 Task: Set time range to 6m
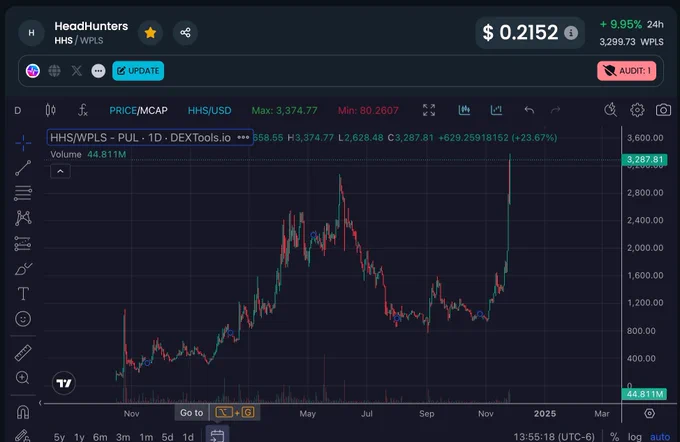pyautogui.click(x=100, y=436)
